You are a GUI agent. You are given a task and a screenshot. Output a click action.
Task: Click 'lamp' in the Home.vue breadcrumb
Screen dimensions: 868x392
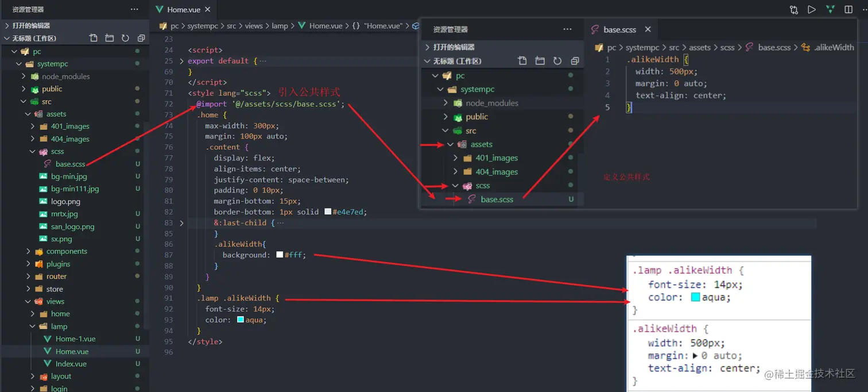pos(280,26)
